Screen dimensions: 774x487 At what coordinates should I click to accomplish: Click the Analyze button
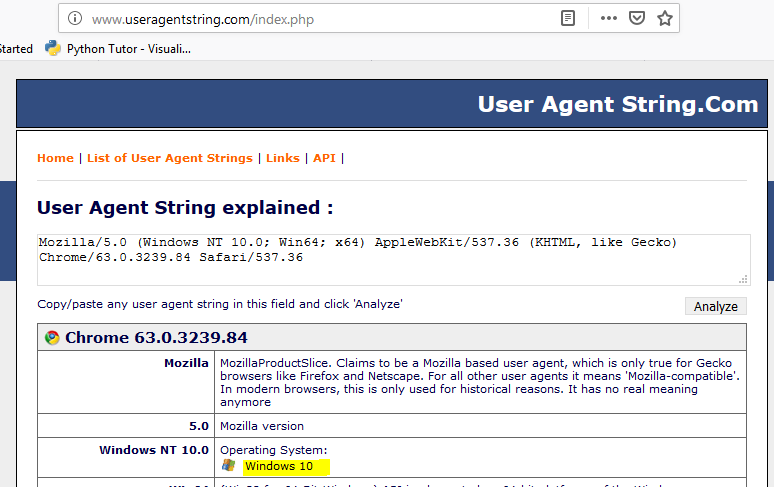[716, 306]
